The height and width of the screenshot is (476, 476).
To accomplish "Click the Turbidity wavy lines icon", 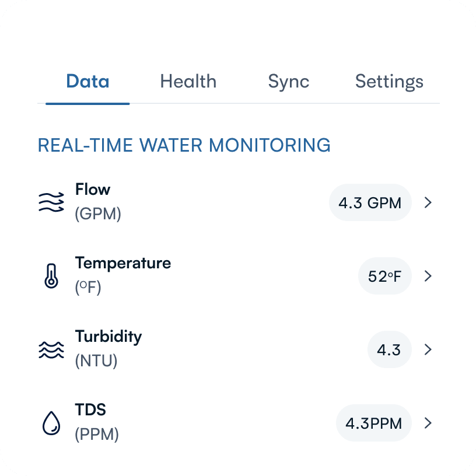I will pos(51,349).
